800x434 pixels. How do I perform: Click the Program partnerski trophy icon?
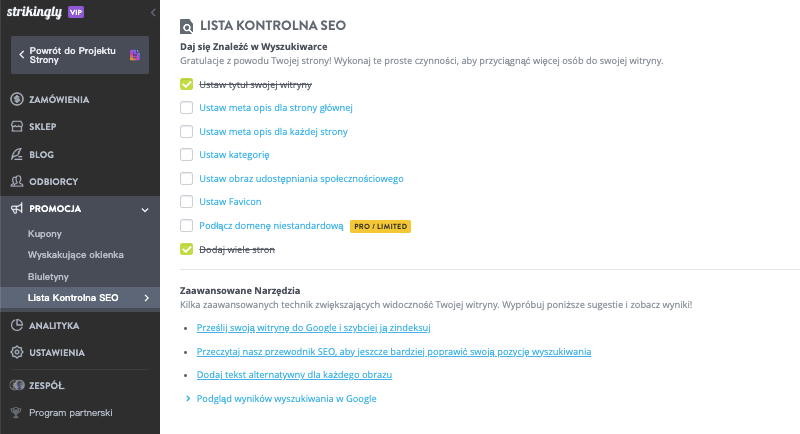tap(16, 413)
